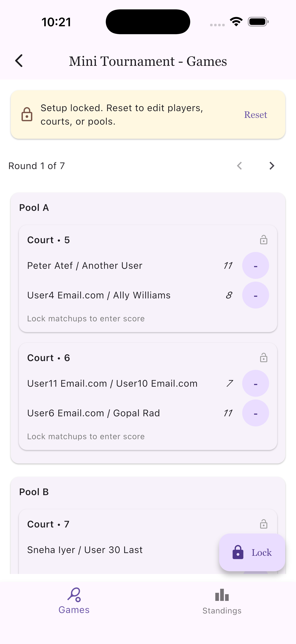Image resolution: width=296 pixels, height=644 pixels.
Task: Tap the Round 1 of 7 label
Action: [36, 166]
